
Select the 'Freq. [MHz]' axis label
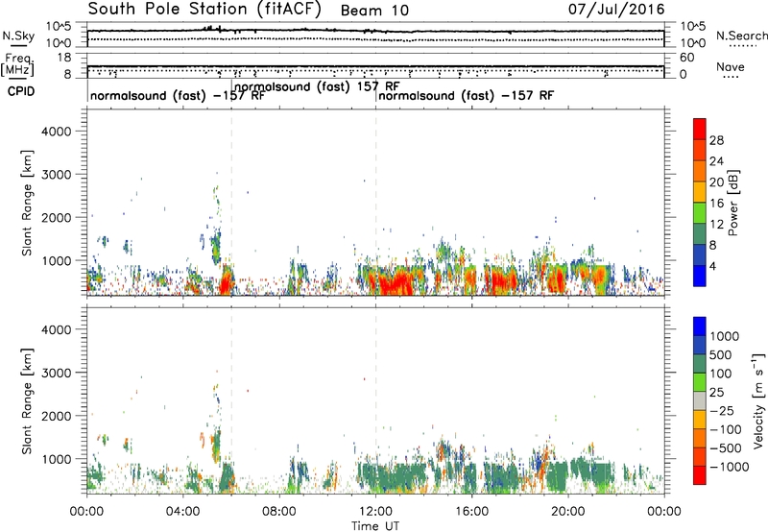(17, 64)
